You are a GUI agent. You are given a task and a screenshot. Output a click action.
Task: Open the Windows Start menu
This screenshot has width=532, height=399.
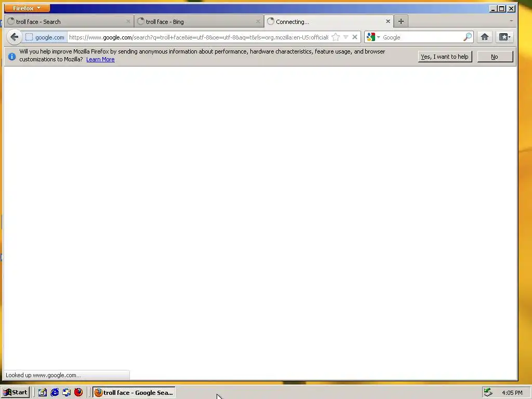pyautogui.click(x=15, y=393)
